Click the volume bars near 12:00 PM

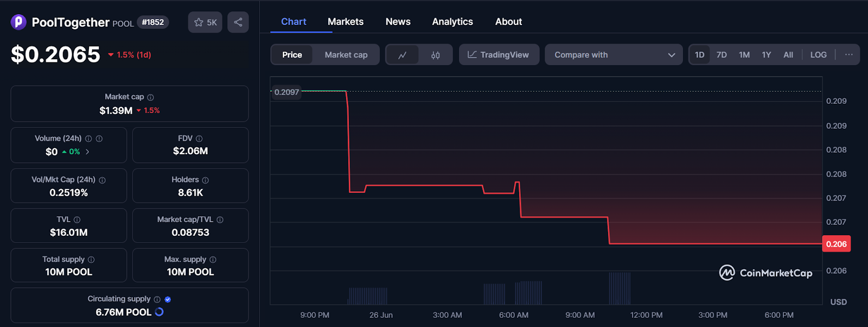click(620, 288)
